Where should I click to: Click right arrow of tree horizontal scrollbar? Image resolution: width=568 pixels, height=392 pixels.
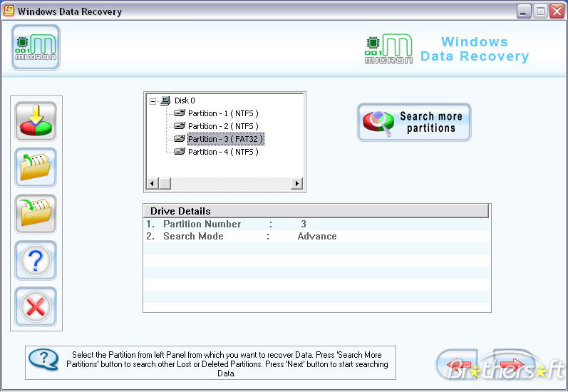(297, 183)
